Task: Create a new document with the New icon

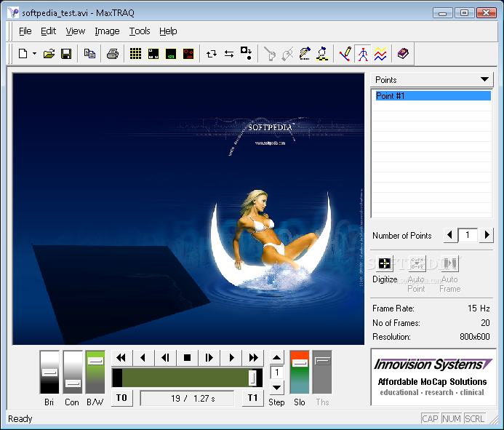Action: point(23,54)
